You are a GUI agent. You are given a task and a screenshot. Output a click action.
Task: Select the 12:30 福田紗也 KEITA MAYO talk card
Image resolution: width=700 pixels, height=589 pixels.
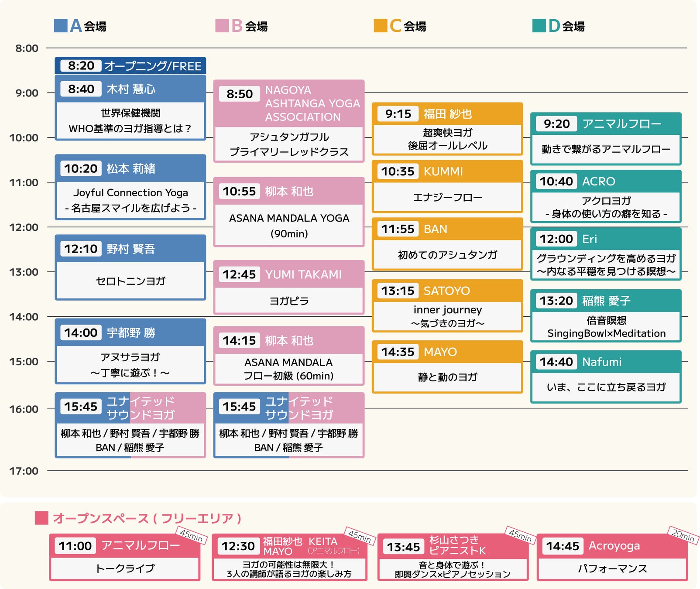(290, 557)
